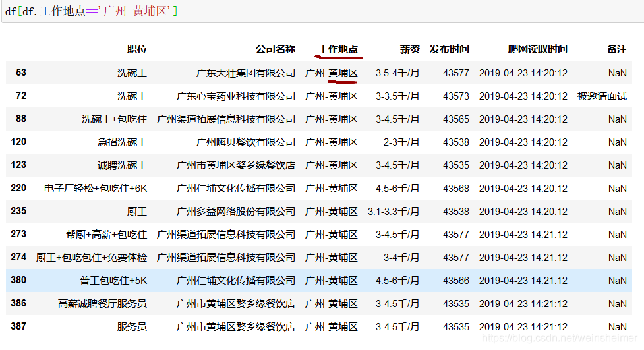This screenshot has height=350, width=644.
Task: Select the 爬网读取时间 column header
Action: coord(538,49)
